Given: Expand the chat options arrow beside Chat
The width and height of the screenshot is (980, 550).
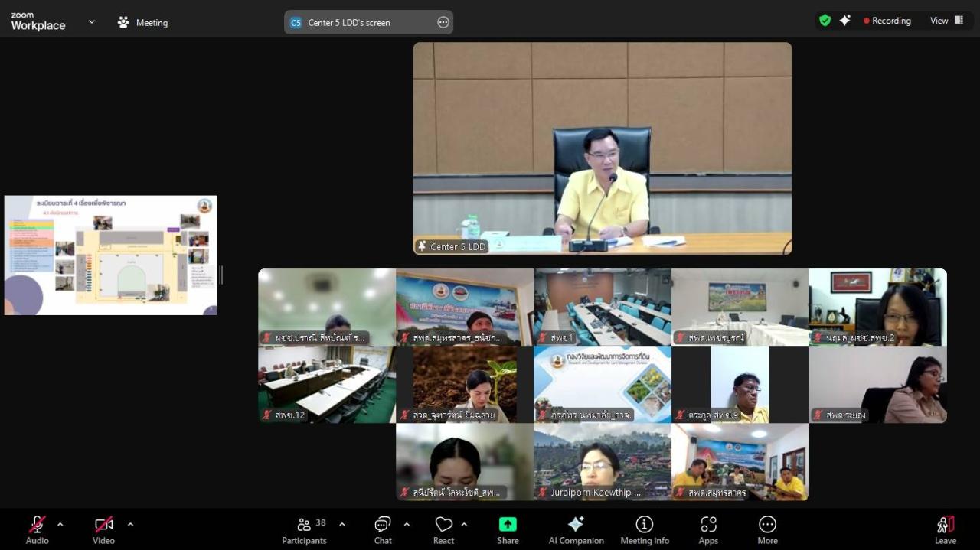Looking at the screenshot, I should 407,524.
